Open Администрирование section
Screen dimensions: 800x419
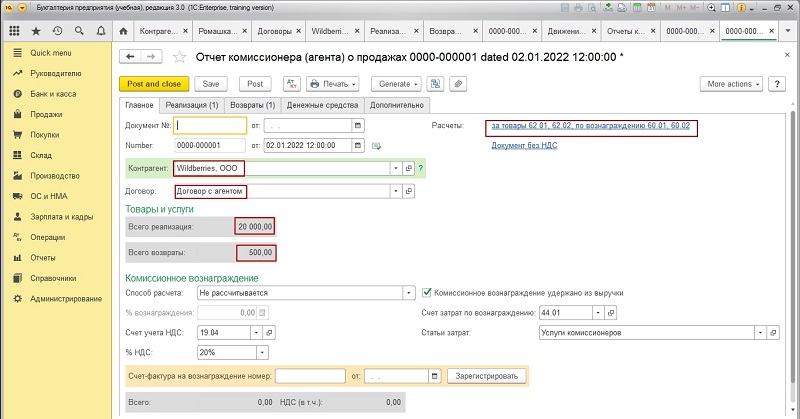66,299
